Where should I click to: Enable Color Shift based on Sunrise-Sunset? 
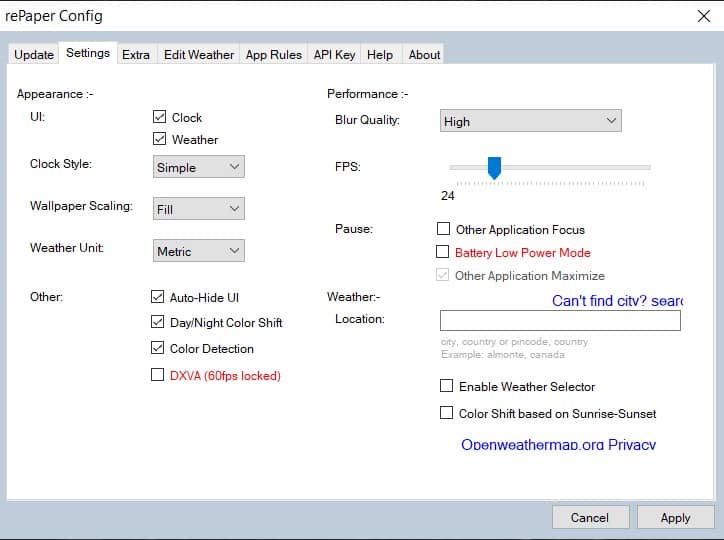tap(446, 412)
